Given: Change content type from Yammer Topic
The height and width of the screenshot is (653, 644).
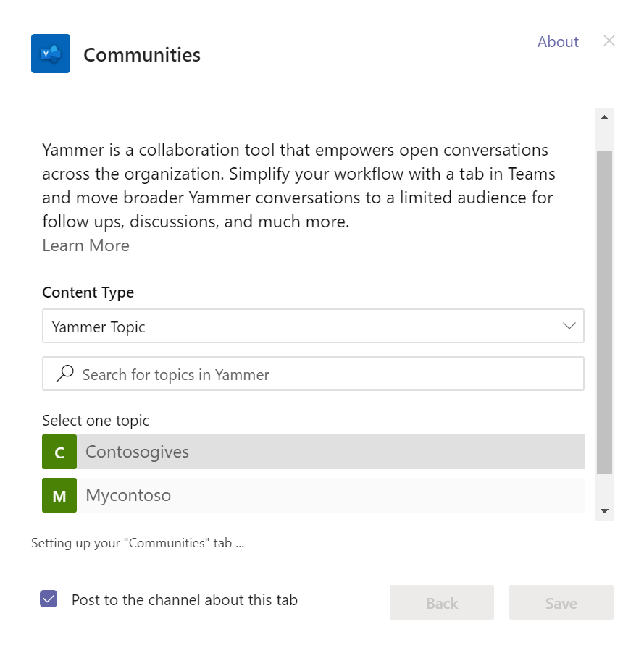Looking at the screenshot, I should (311, 326).
